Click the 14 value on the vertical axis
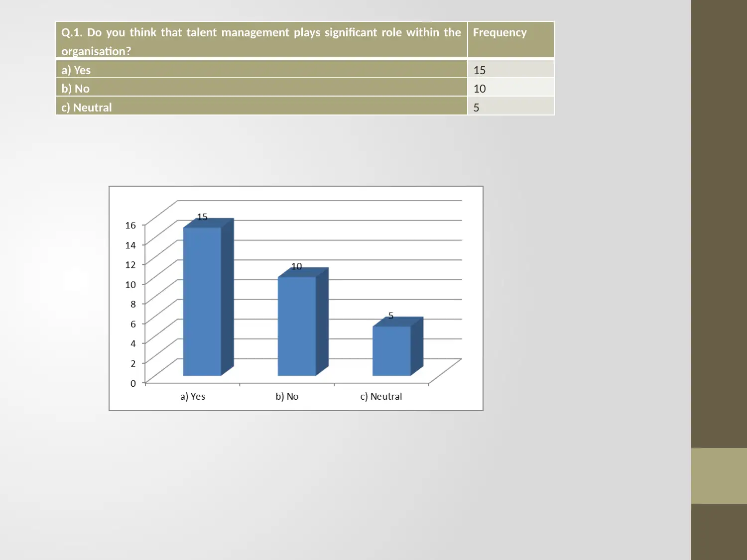Viewport: 747px width, 560px height. point(130,245)
